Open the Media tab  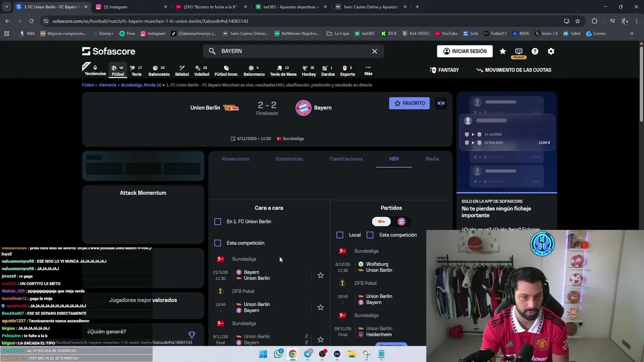432,159
